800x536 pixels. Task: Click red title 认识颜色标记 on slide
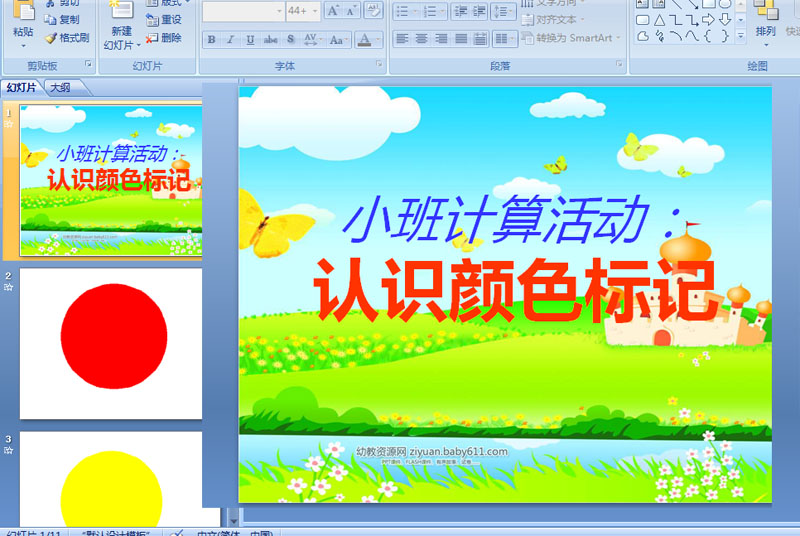tap(514, 290)
